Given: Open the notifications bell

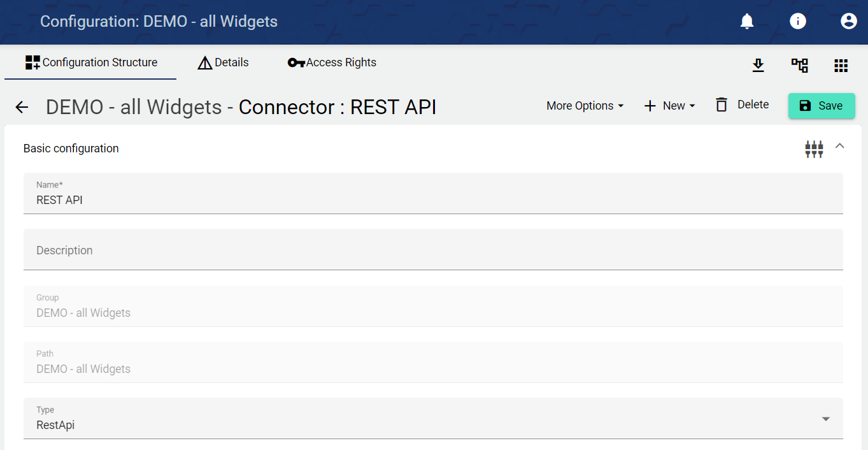Looking at the screenshot, I should tap(747, 22).
